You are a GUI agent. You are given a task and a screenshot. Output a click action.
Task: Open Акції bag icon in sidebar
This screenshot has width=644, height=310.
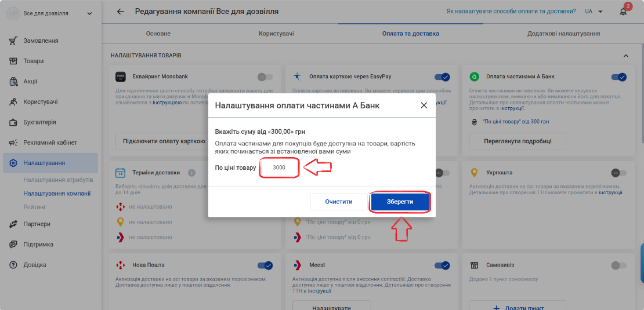tap(13, 82)
